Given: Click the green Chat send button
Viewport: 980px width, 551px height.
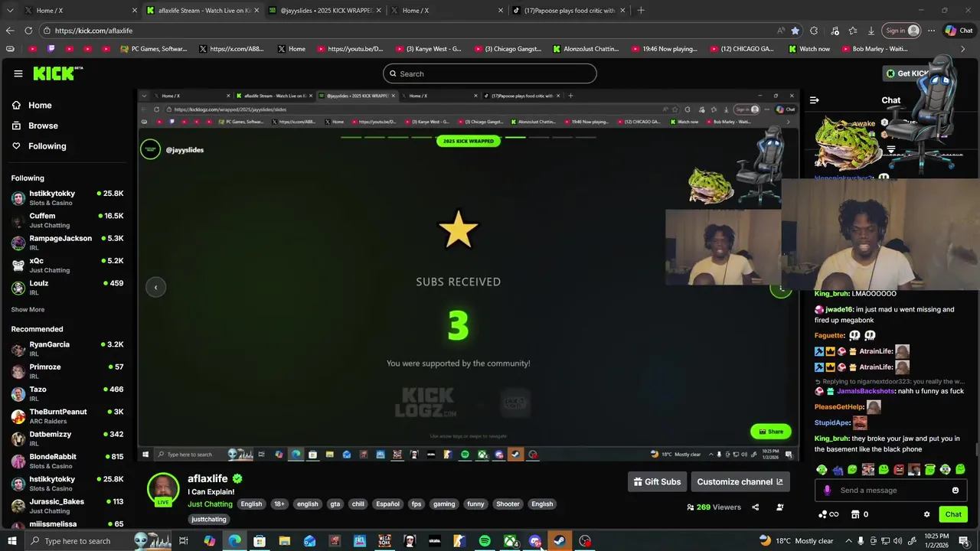Looking at the screenshot, I should 952,514.
